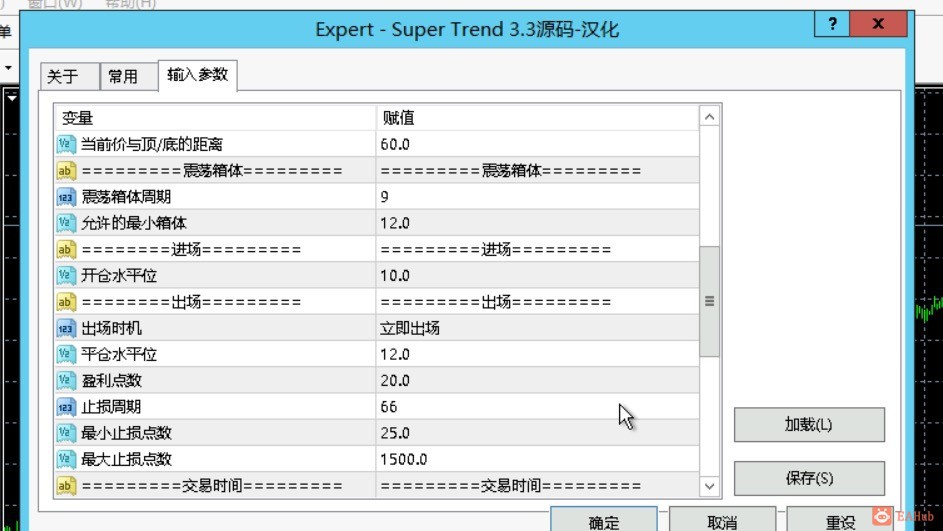Click the 震荡箱体周期 variable name

[x=126, y=197]
